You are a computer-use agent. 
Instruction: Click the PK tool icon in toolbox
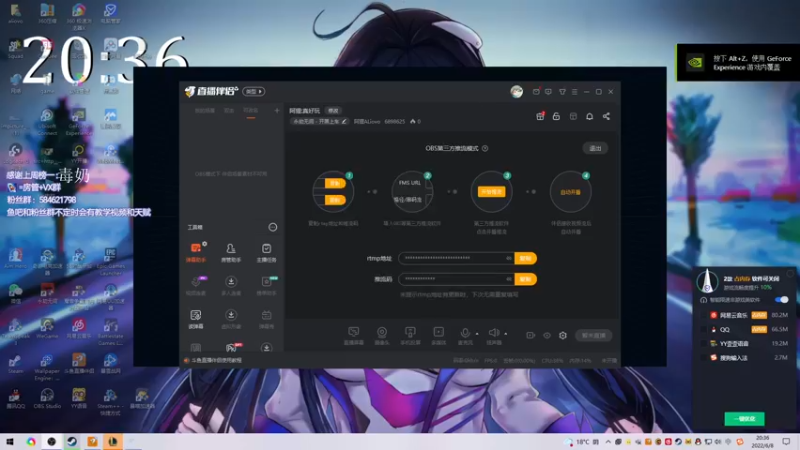[231, 348]
